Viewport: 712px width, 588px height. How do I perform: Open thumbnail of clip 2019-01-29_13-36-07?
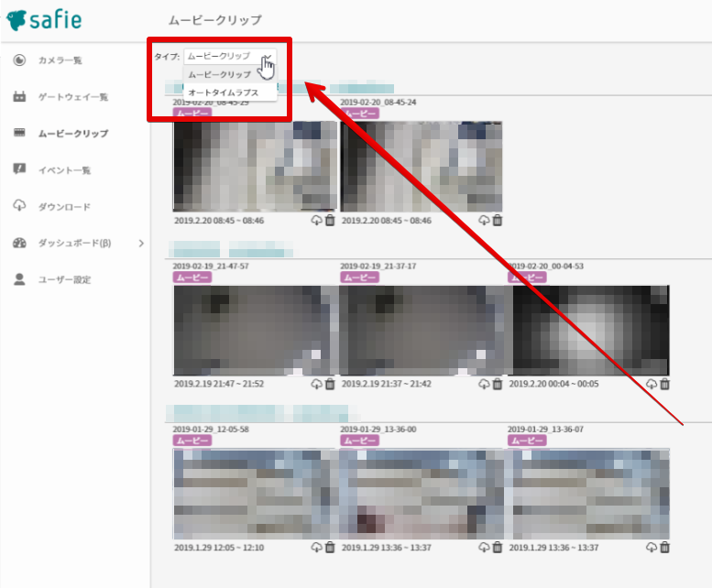pos(589,494)
